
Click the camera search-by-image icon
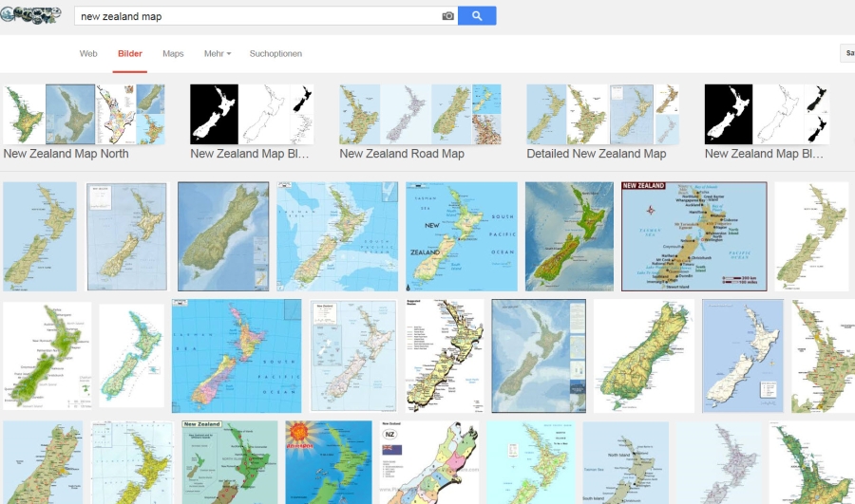[447, 16]
